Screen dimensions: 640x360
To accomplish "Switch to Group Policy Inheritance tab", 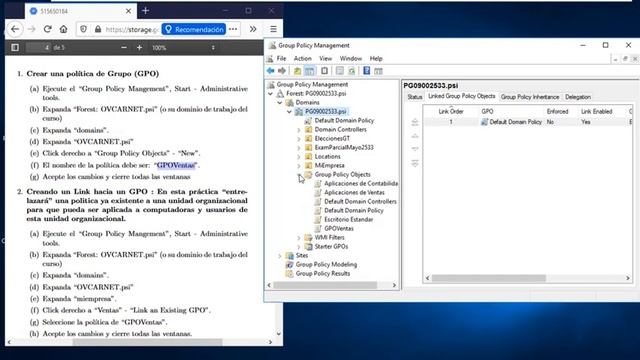I will (x=530, y=97).
